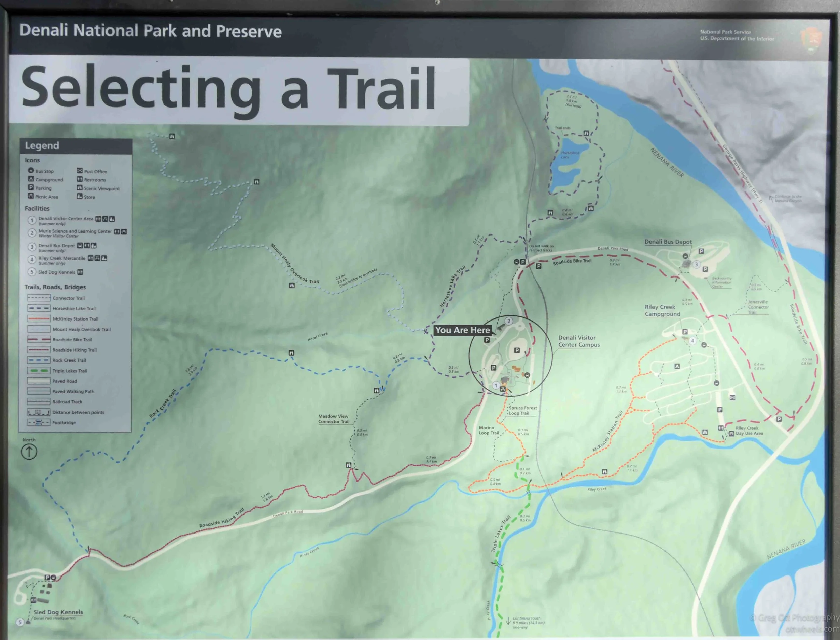This screenshot has height=640, width=840.
Task: Click the Paved Road legend sample
Action: [x=39, y=381]
